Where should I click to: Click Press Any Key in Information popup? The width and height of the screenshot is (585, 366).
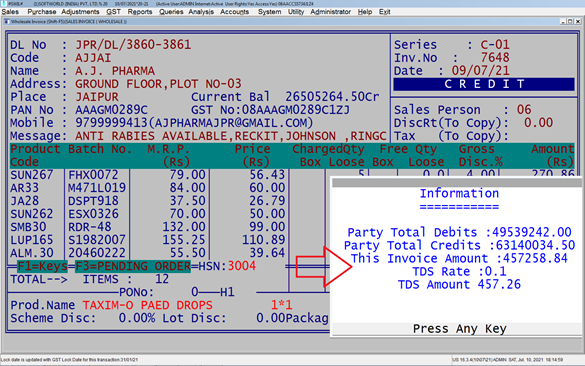tap(459, 329)
